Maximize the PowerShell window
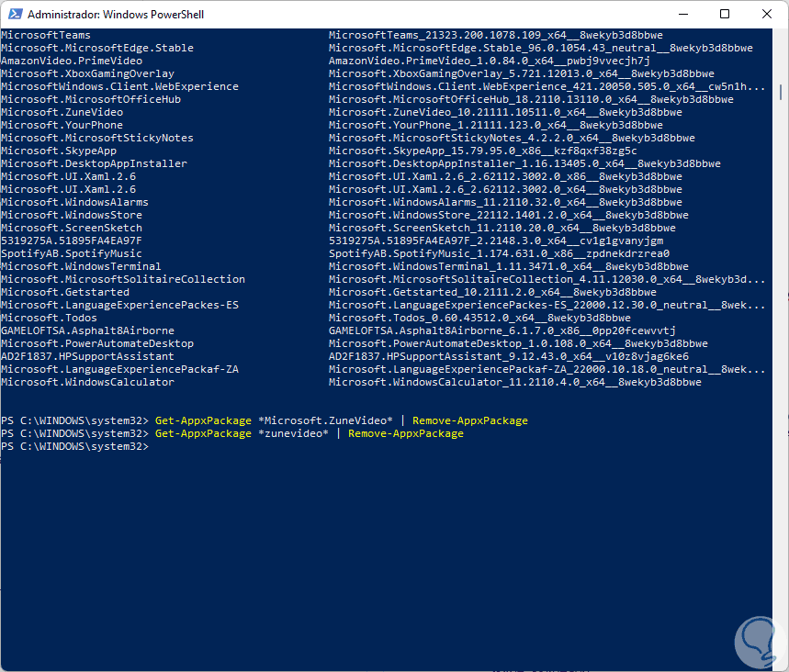The width and height of the screenshot is (789, 672). (725, 14)
